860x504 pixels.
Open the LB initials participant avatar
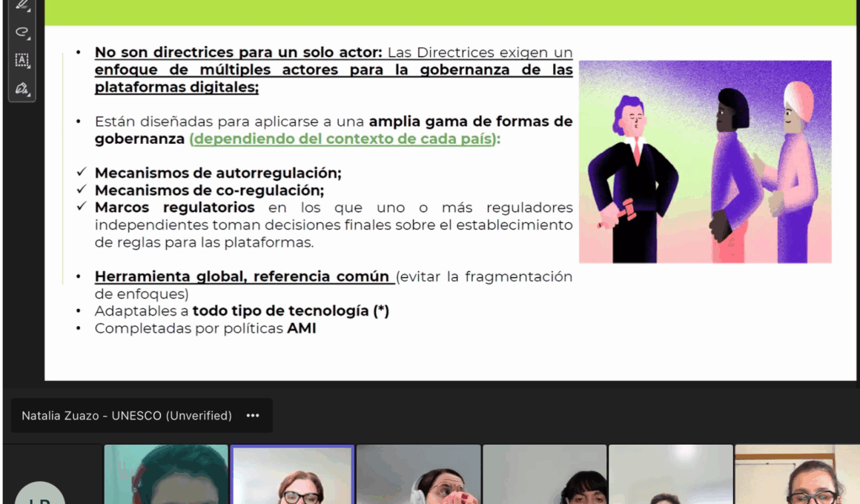[40, 493]
